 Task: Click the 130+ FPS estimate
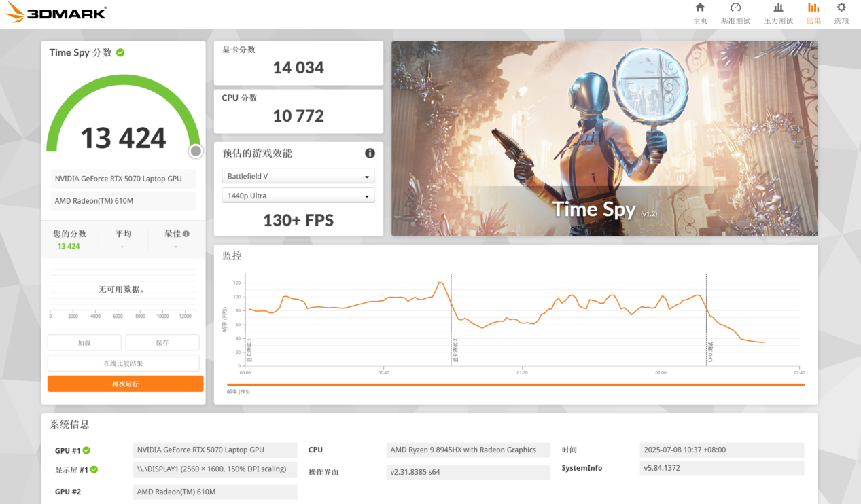(x=298, y=220)
